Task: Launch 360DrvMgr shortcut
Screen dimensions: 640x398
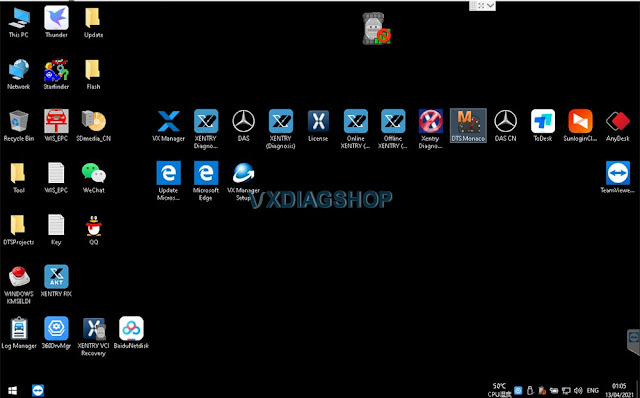Action: click(x=56, y=334)
